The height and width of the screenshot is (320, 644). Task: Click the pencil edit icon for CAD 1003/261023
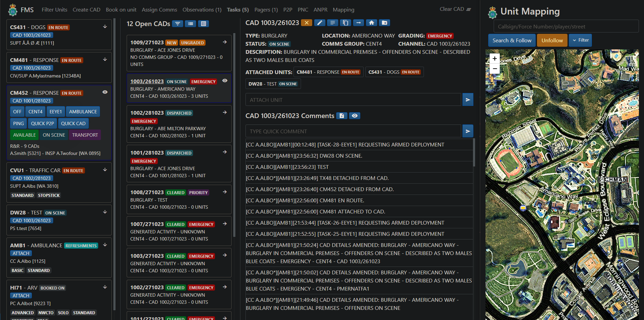pyautogui.click(x=319, y=23)
